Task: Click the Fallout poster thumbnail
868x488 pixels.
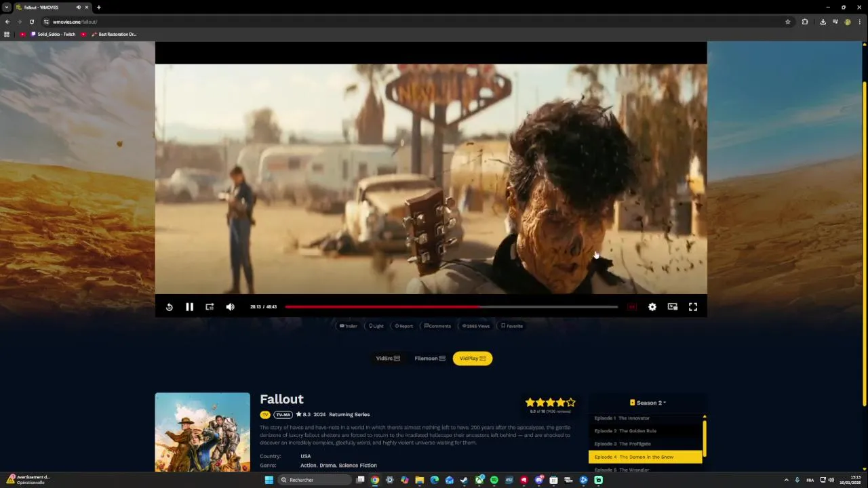Action: pos(202,432)
